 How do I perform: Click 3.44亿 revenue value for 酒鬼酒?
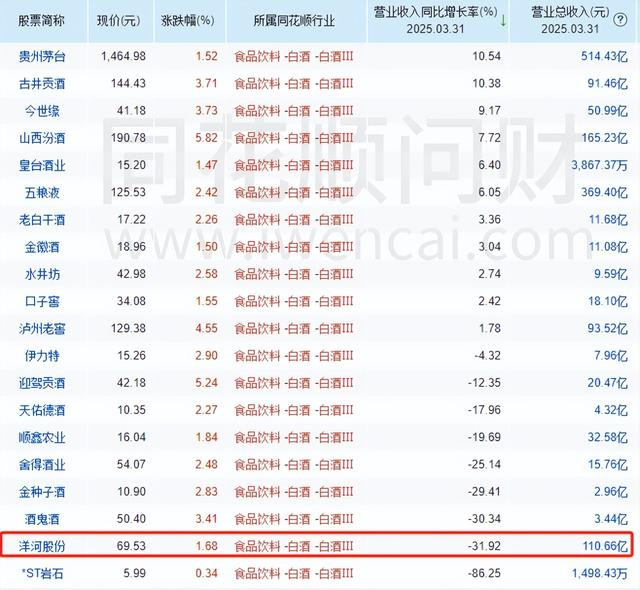611,519
